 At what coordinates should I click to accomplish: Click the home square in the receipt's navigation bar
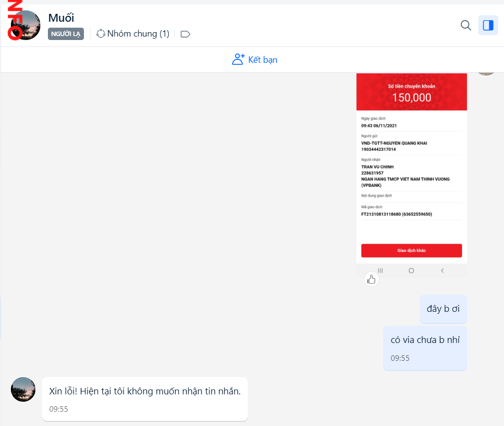tap(411, 270)
